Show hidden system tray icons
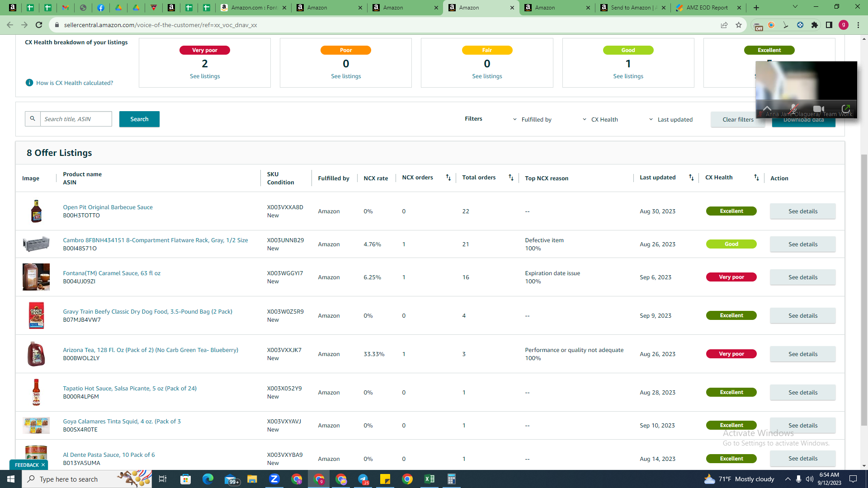The width and height of the screenshot is (868, 488). (788, 479)
